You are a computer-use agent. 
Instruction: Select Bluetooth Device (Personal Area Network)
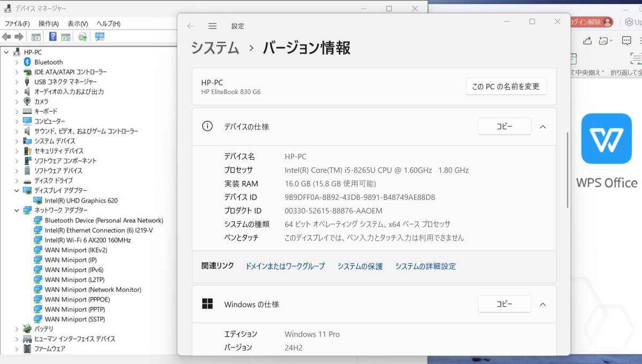pyautogui.click(x=104, y=220)
